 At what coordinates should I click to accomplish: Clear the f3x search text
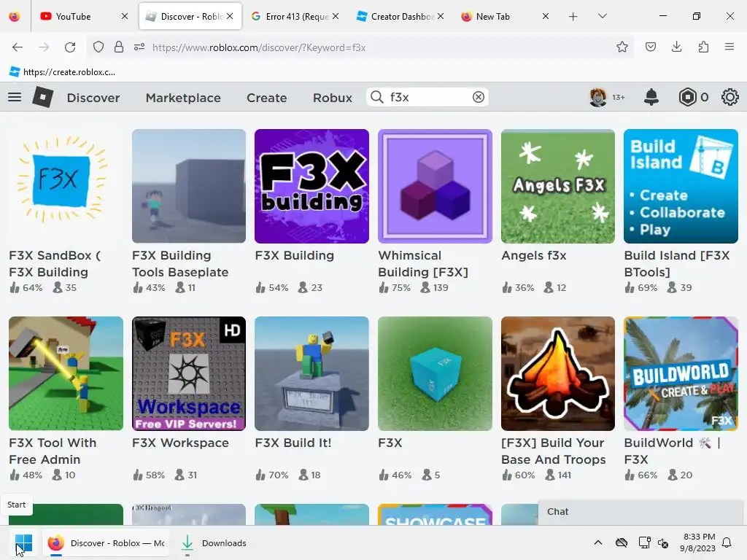pos(479,97)
